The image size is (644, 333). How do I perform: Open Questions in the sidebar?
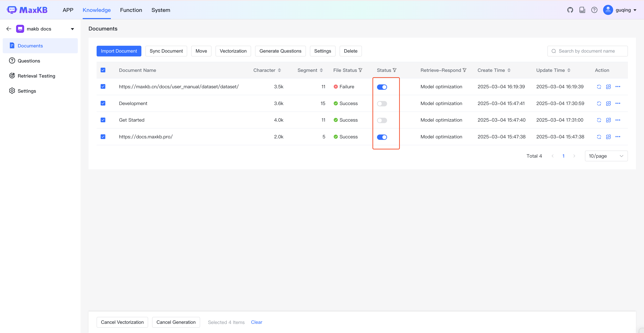point(40,61)
